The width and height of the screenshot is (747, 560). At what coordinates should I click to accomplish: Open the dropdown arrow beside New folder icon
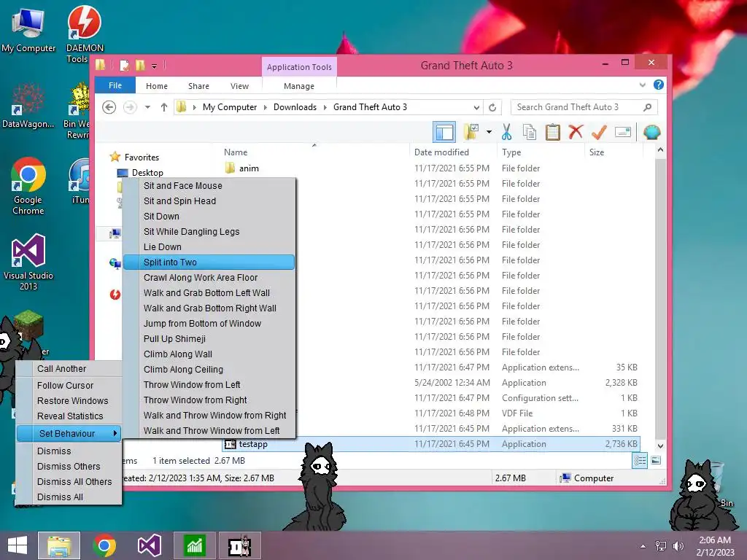click(489, 132)
